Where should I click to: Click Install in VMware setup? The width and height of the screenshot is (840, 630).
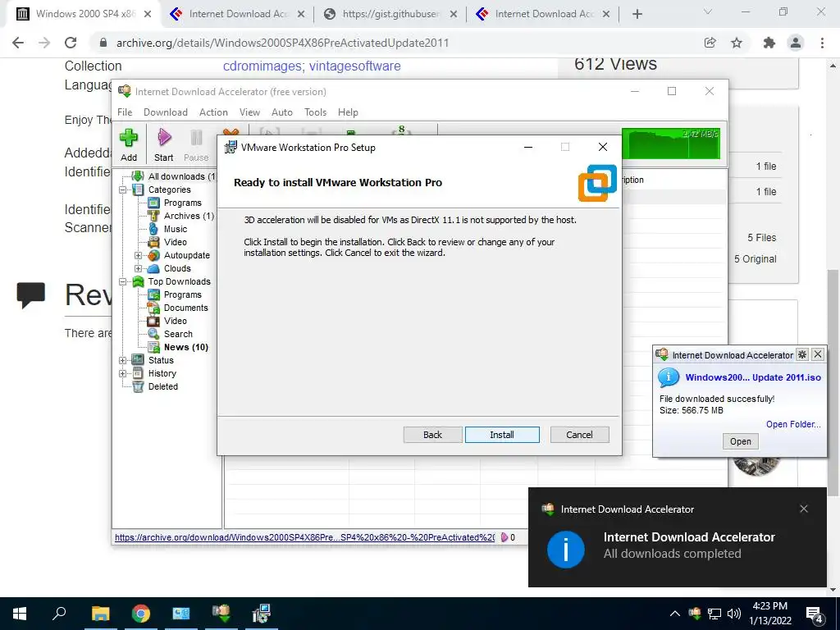502,435
